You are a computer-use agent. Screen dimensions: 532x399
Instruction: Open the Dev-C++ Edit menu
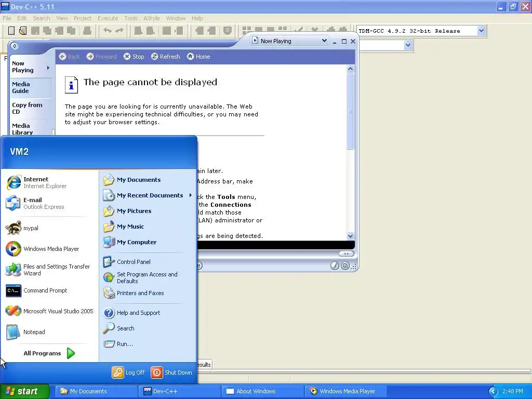pos(22,18)
